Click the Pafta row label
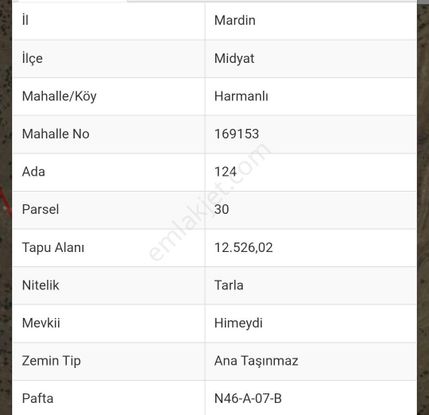Image resolution: width=429 pixels, height=415 pixels. click(38, 399)
